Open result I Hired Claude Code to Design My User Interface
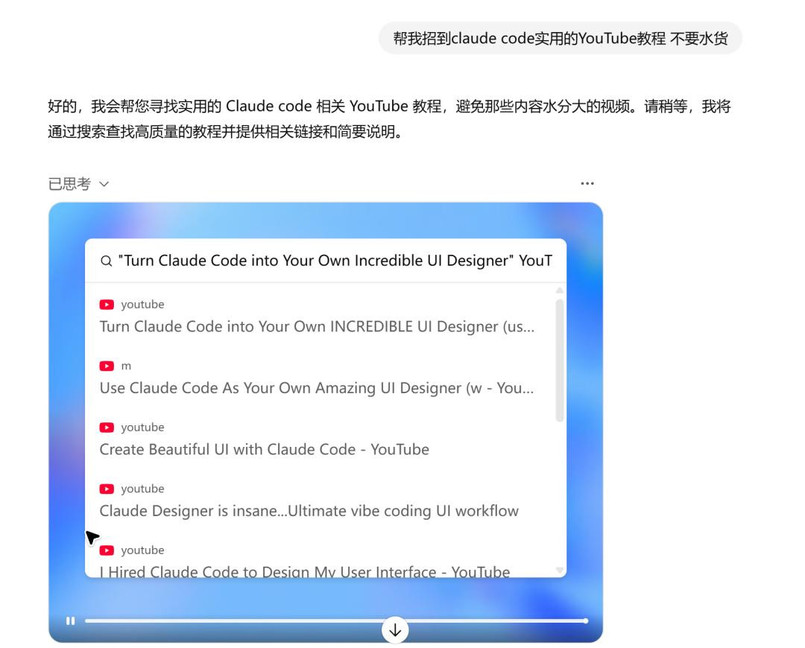Screen dimensions: 805x648 click(x=305, y=571)
